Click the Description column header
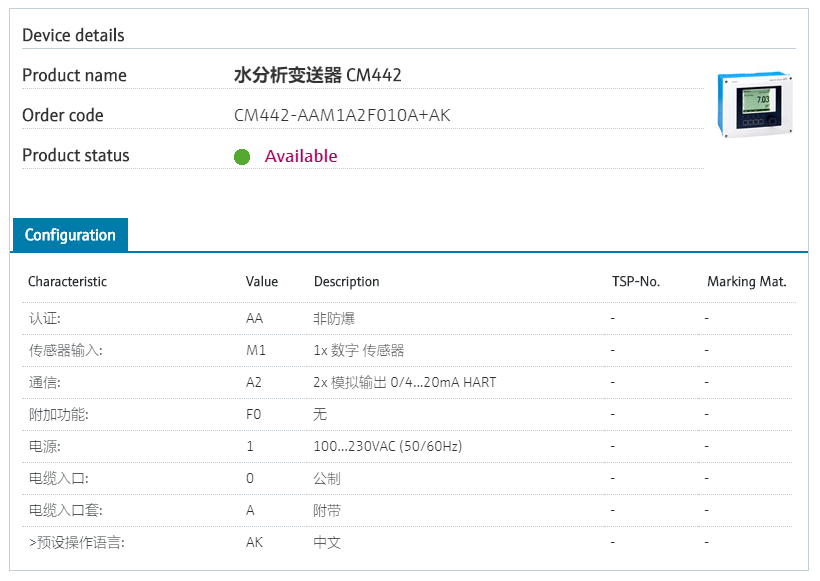The height and width of the screenshot is (581, 820). 346,281
